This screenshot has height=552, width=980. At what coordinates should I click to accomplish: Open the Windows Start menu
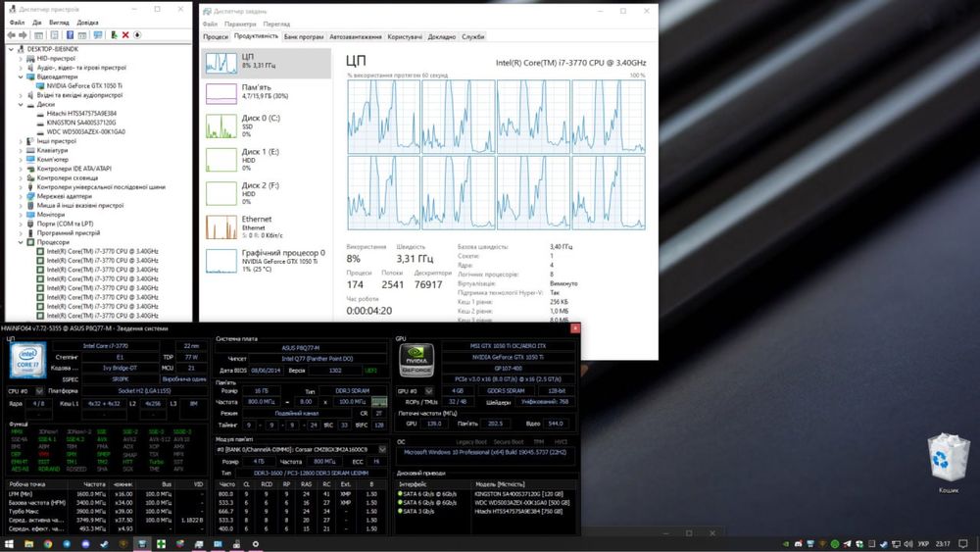(9, 544)
